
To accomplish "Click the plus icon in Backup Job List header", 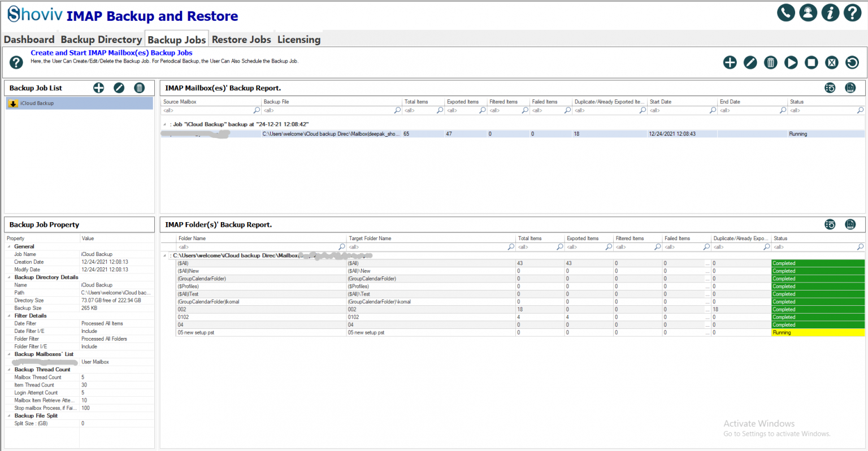I will click(99, 88).
